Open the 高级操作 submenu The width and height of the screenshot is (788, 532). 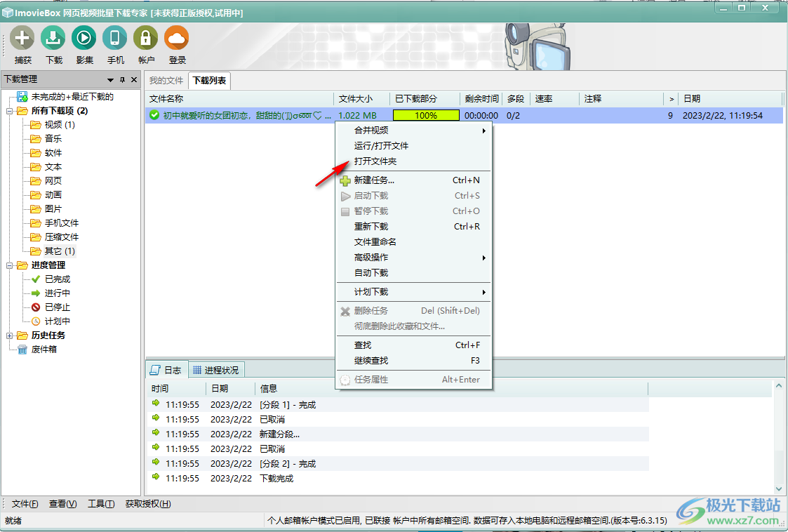(x=413, y=258)
